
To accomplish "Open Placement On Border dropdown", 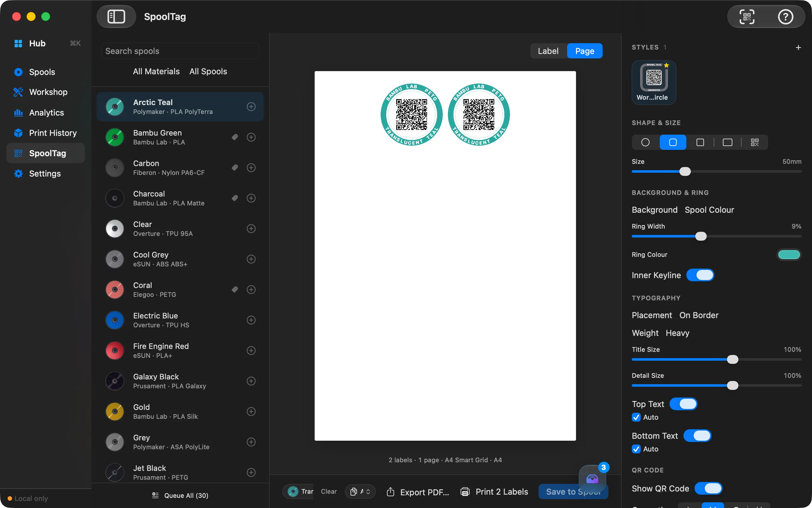I will click(699, 316).
